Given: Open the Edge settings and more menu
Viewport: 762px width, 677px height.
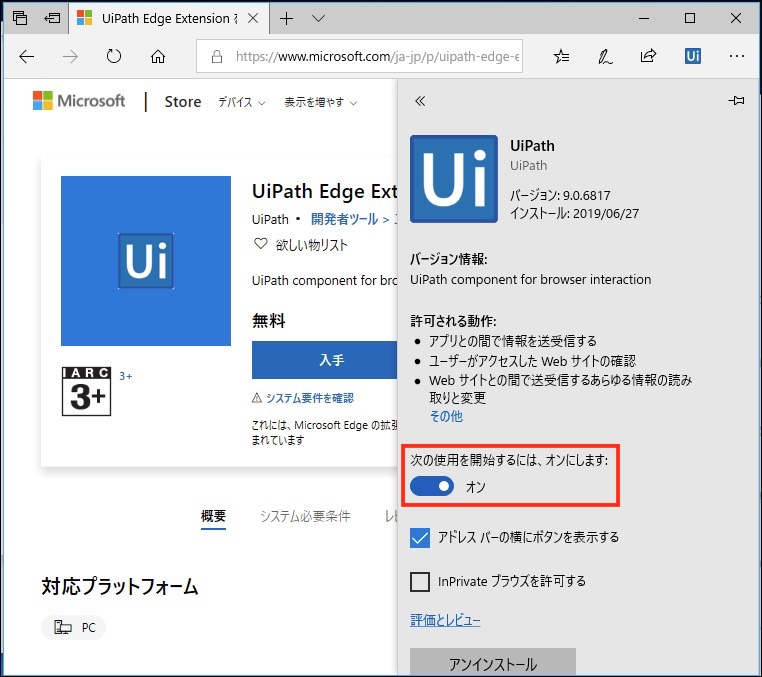Looking at the screenshot, I should pyautogui.click(x=736, y=57).
